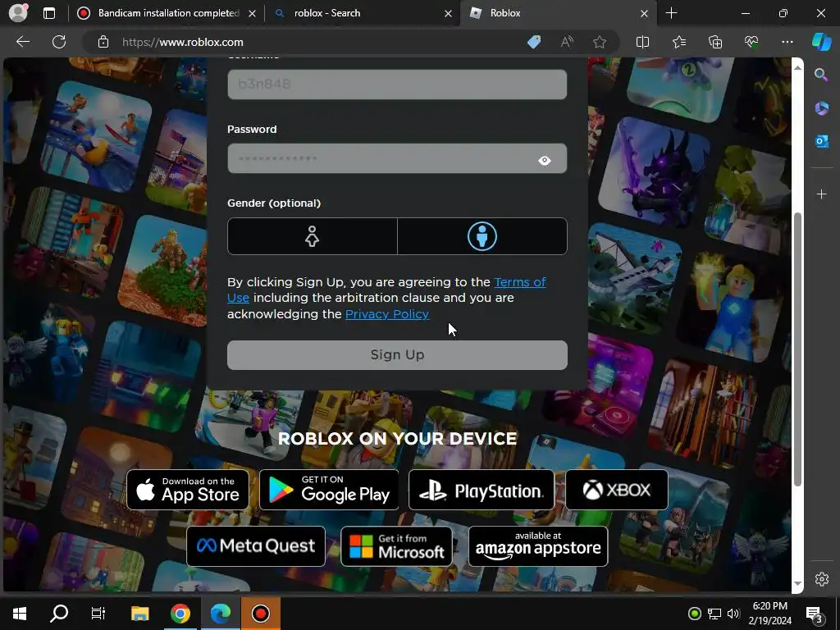The image size is (840, 630).
Task: Open Get it on Google Play badge
Action: [329, 490]
